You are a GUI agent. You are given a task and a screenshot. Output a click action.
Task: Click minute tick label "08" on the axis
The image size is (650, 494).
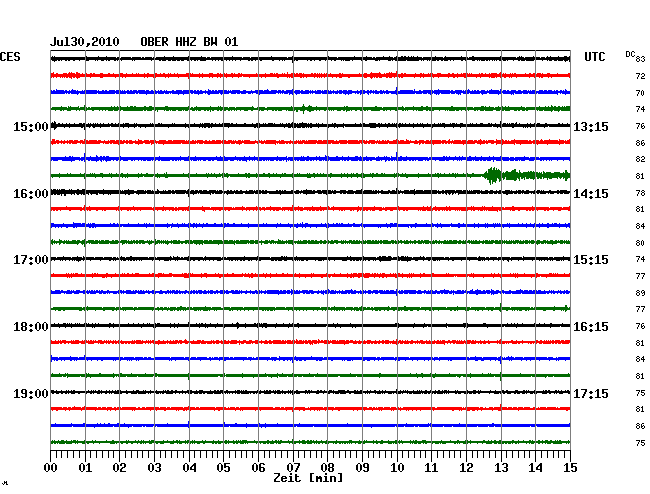327,468
